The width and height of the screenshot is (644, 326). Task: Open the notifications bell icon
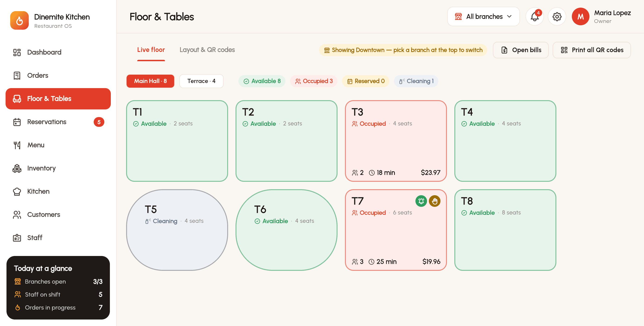point(535,16)
